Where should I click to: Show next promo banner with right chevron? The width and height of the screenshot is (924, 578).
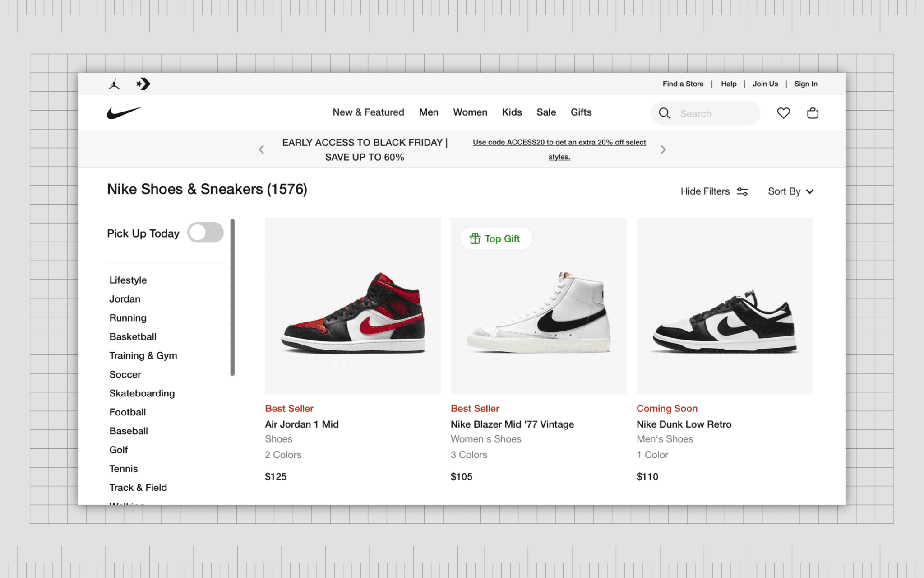click(663, 149)
